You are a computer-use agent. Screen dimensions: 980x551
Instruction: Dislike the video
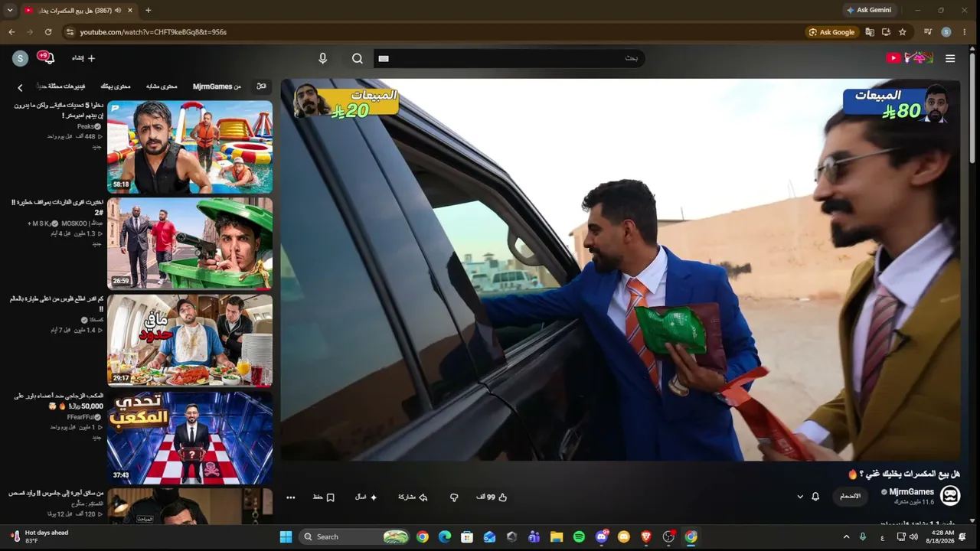[x=454, y=497]
